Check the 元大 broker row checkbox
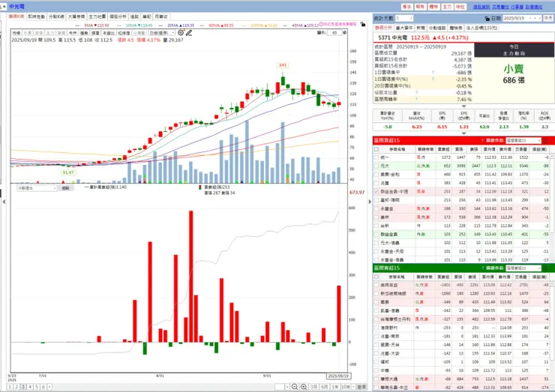Viewport: 555px width, 392px height. click(x=376, y=166)
